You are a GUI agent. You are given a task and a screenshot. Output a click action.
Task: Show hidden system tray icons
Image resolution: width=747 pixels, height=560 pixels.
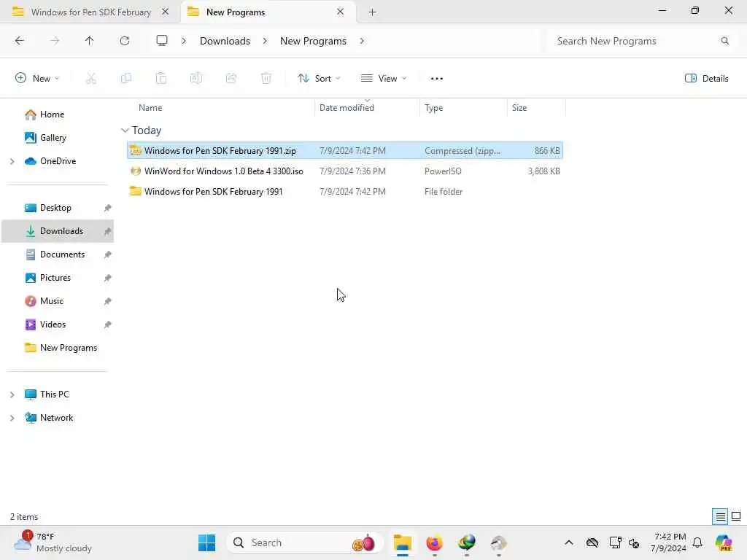[x=569, y=542]
